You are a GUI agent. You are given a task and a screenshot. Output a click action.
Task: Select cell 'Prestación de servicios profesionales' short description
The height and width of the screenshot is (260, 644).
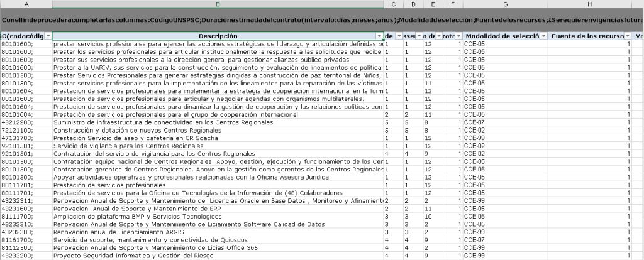point(218,185)
